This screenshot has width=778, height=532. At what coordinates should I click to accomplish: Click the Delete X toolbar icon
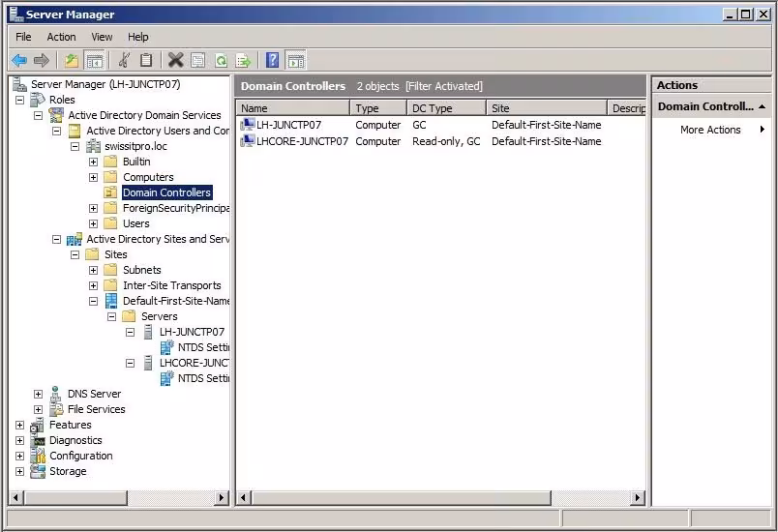coord(175,60)
